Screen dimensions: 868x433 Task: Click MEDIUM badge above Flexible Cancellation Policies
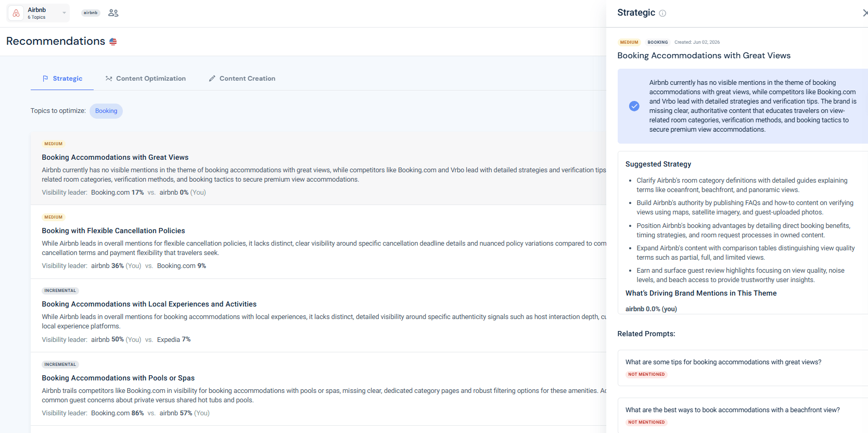pos(54,217)
